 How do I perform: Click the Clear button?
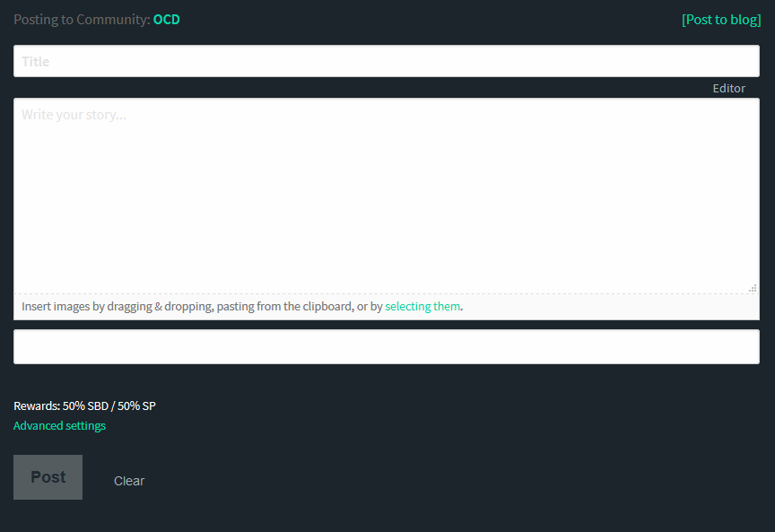(129, 481)
